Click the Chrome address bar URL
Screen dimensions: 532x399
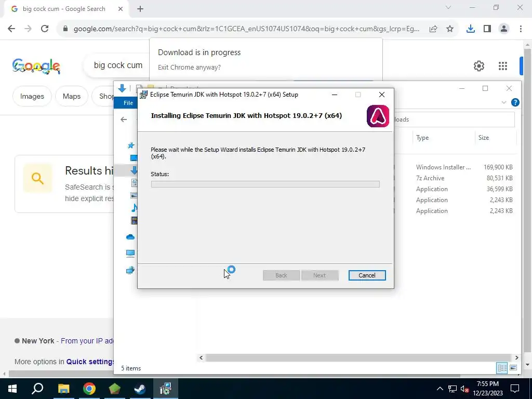pyautogui.click(x=246, y=29)
